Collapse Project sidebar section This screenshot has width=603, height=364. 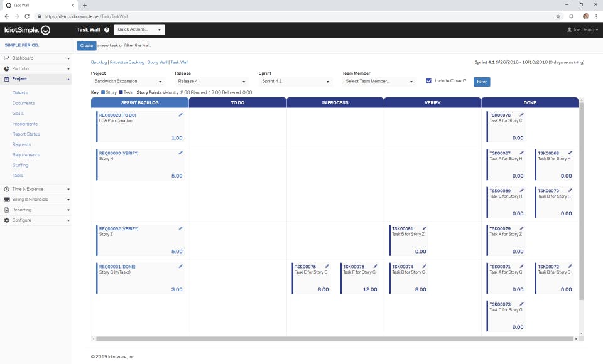pyautogui.click(x=36, y=79)
